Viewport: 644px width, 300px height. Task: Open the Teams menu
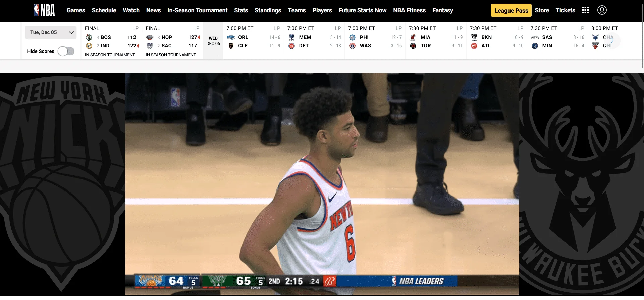coord(297,10)
